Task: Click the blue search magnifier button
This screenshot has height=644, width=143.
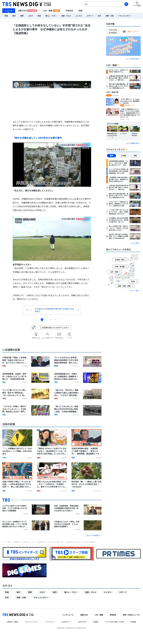Action: [x=126, y=4]
